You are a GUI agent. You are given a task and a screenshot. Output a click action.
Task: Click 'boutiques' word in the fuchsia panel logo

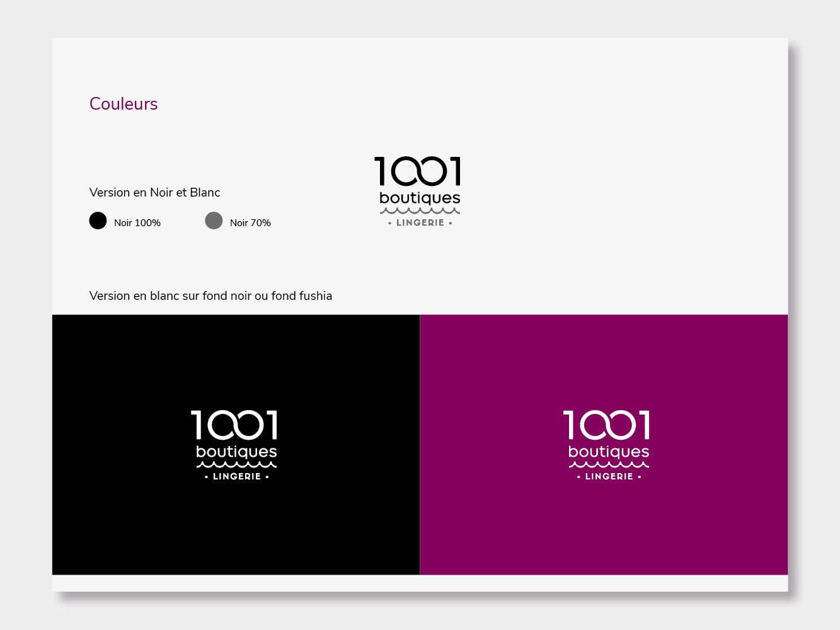[609, 452]
